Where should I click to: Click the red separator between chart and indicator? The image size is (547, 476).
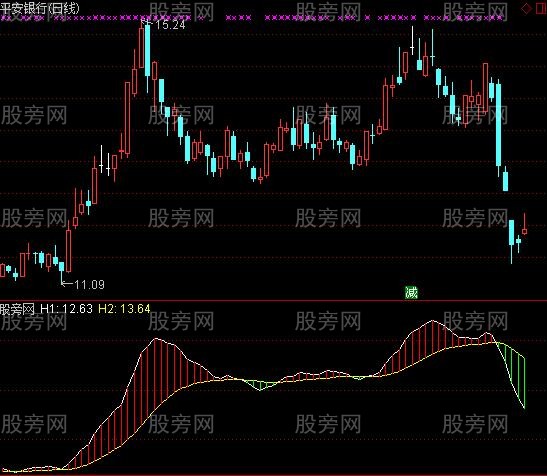(274, 300)
